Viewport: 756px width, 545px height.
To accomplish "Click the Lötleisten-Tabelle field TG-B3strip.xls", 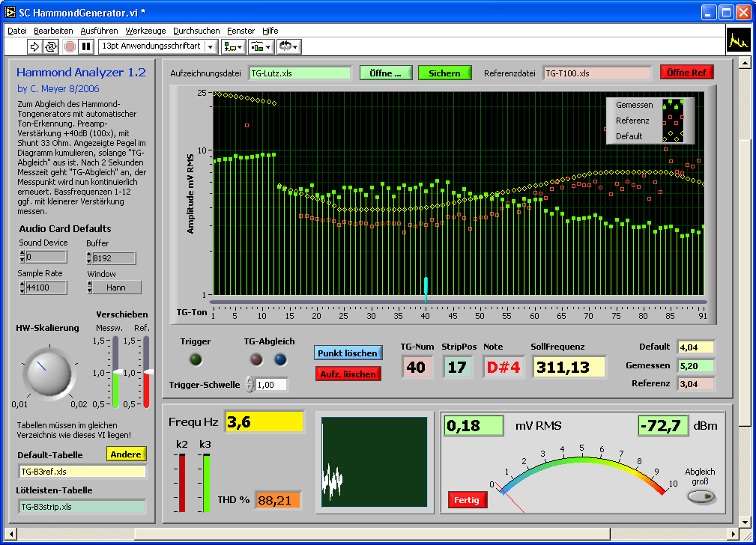I will tap(82, 507).
